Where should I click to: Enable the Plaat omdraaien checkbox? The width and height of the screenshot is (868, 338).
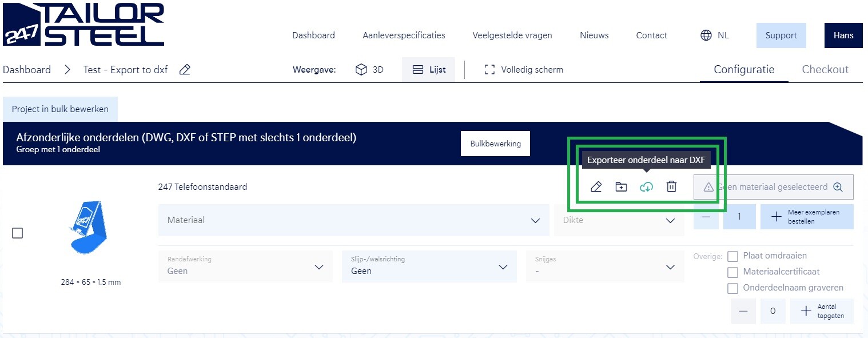[x=732, y=256]
